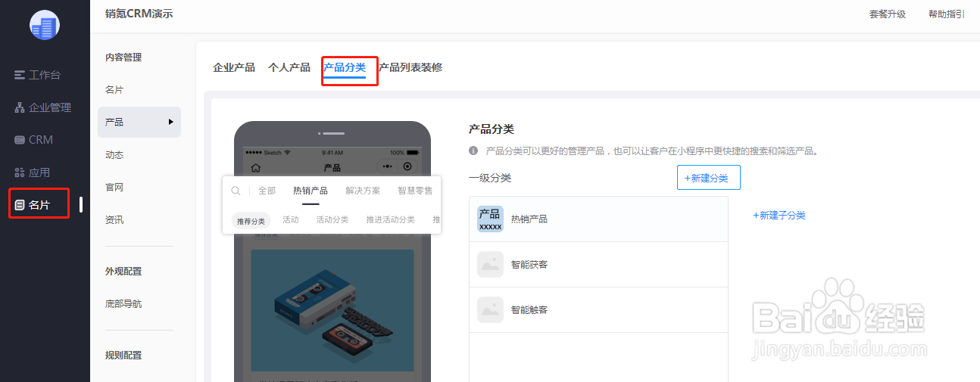Click 帮助指引 in the top bar
This screenshot has height=382, width=980.
(947, 14)
